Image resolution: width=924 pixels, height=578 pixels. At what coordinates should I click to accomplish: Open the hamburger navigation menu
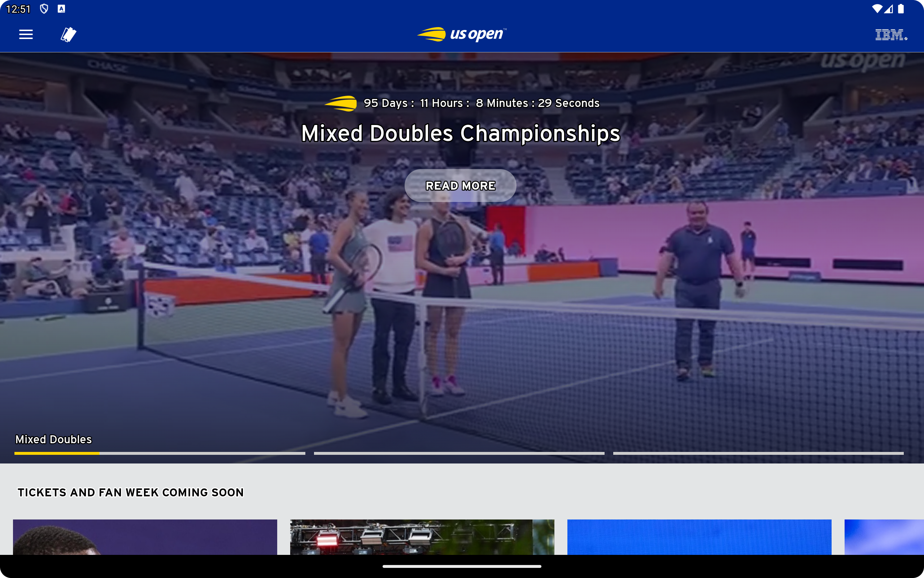coord(26,34)
